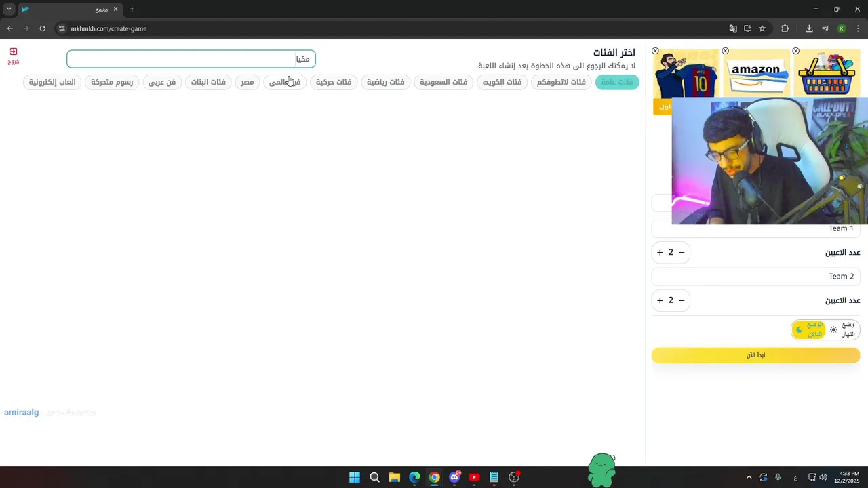
Task: Increase Team 1 player count
Action: (660, 252)
